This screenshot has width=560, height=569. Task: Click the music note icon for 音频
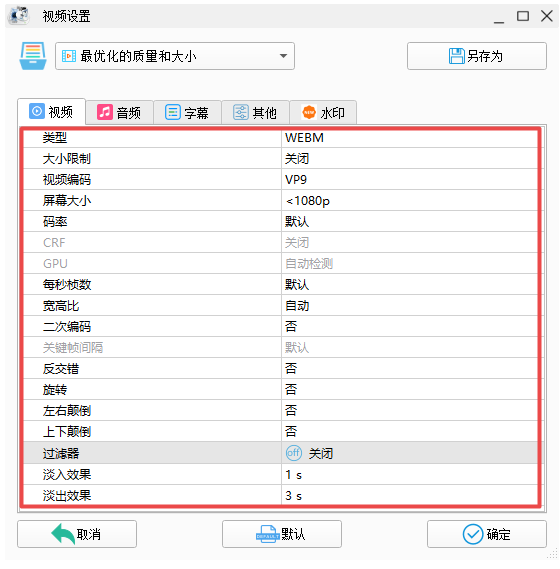105,112
